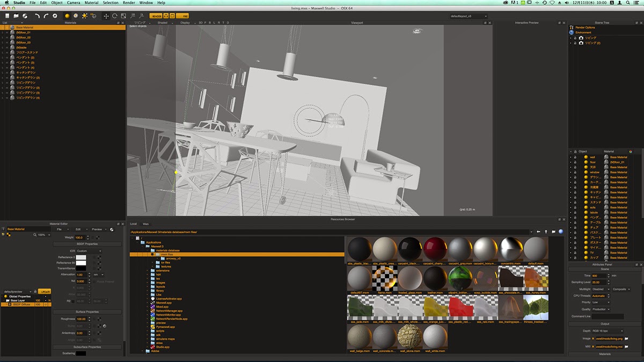Click the Resources Browser new folder icon

(x=553, y=232)
